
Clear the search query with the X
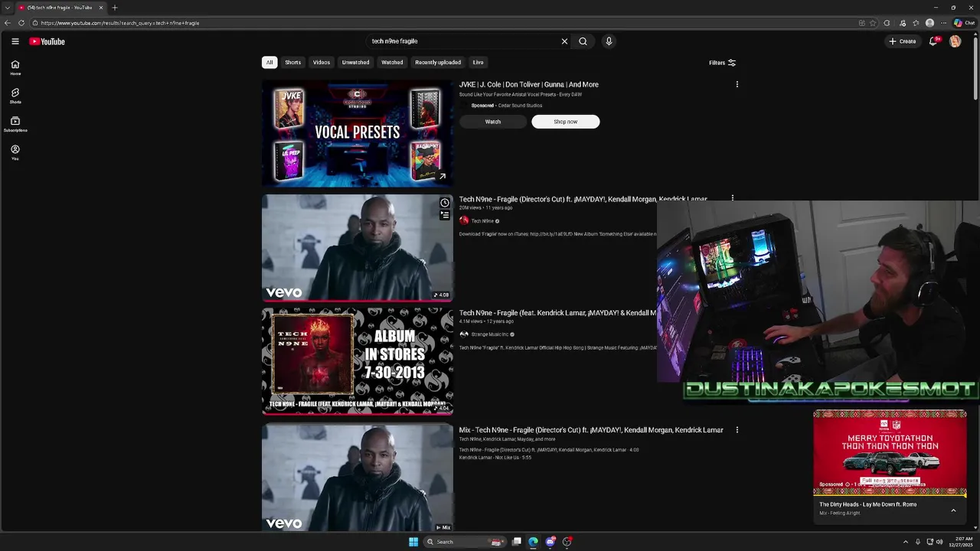click(564, 41)
